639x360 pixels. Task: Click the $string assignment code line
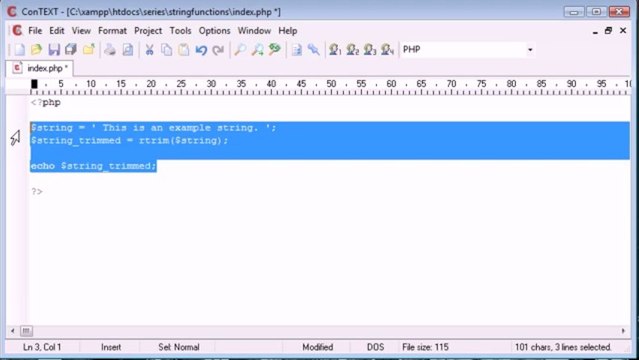point(154,128)
